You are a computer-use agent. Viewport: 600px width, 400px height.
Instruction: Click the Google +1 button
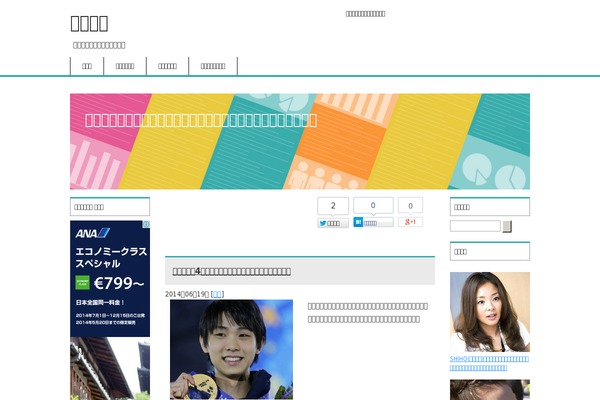tap(410, 222)
